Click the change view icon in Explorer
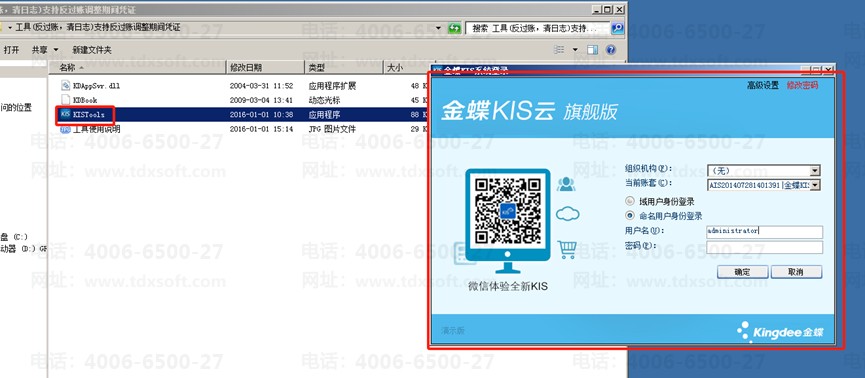 tap(559, 50)
